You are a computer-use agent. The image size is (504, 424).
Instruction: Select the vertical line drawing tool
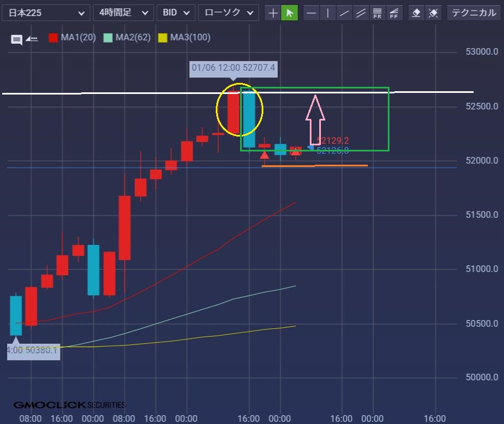coord(328,13)
